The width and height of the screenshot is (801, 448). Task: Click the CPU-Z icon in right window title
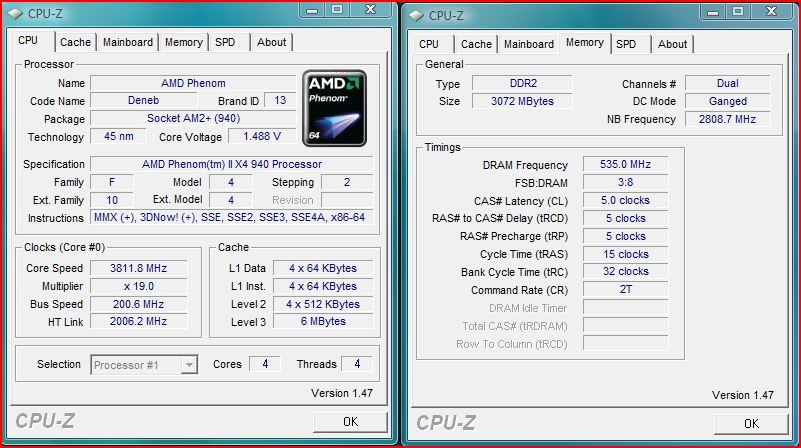(416, 16)
